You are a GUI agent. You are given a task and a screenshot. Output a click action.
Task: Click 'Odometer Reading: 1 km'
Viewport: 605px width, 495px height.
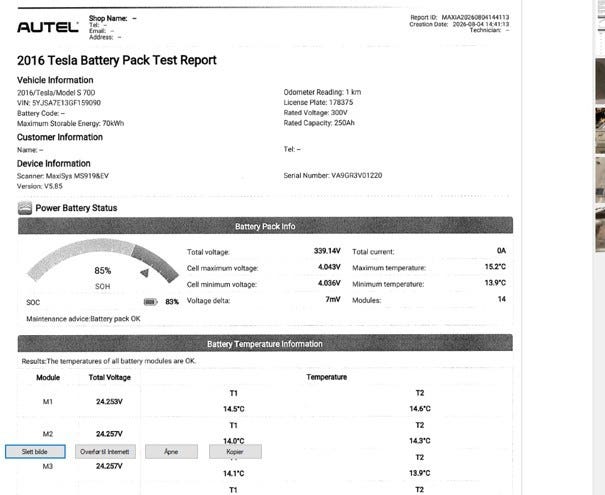click(x=322, y=92)
